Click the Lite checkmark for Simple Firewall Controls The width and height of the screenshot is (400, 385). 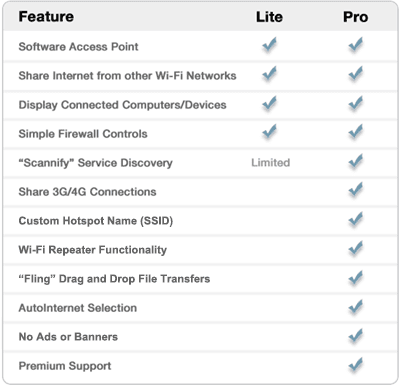[x=269, y=131]
